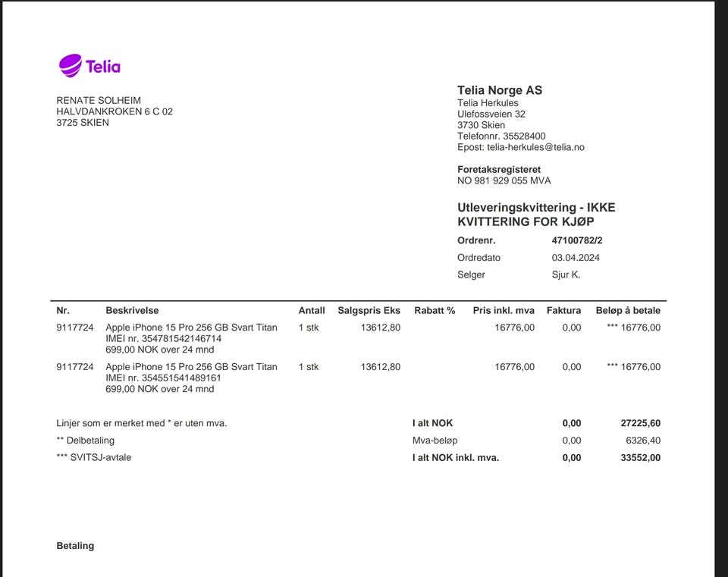Screen dimensions: 728x577
Task: Click the Betaling section heading
Action: point(75,546)
